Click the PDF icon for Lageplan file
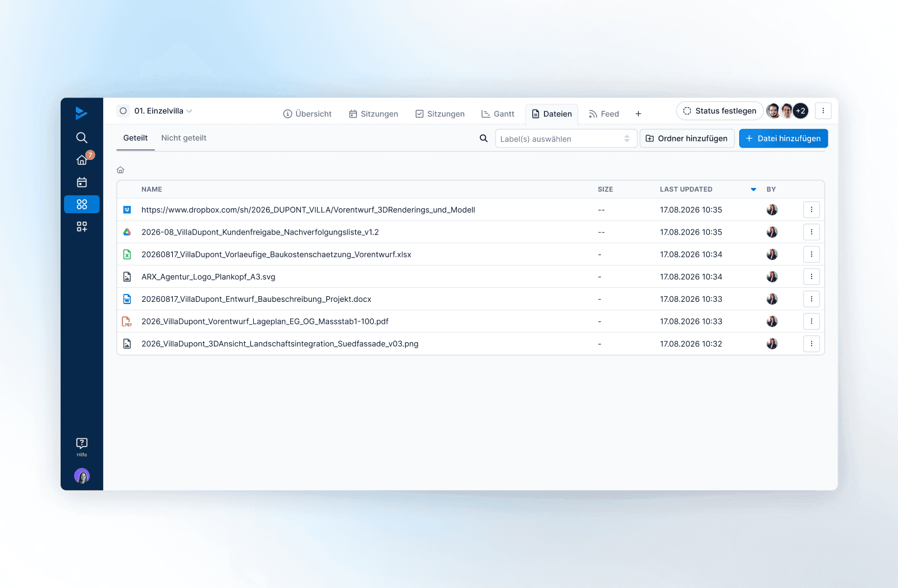The image size is (898, 588). click(127, 321)
